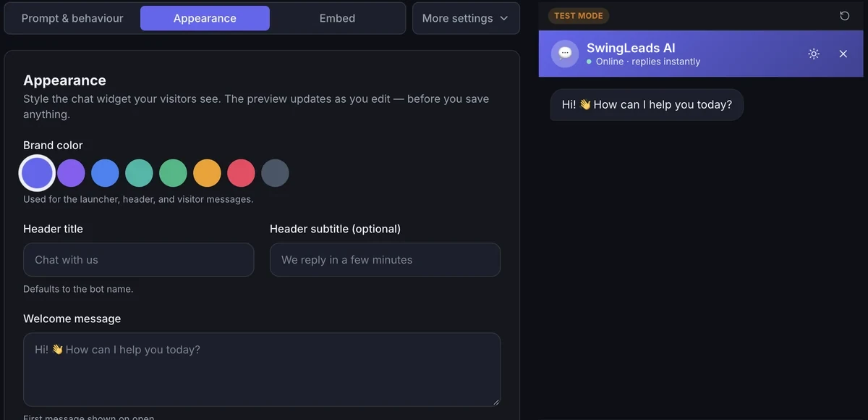The image size is (868, 420).
Task: Click the TEST MODE badge
Action: (579, 15)
